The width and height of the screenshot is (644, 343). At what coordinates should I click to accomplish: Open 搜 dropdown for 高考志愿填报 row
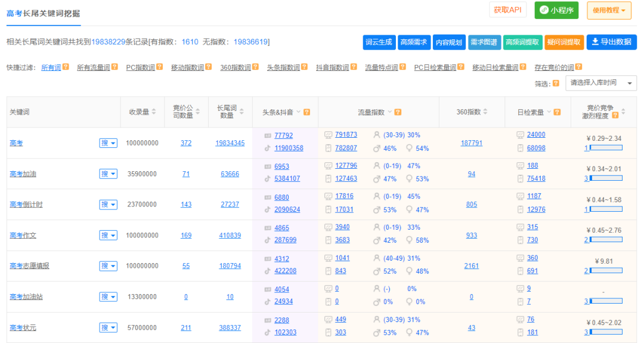pos(108,266)
